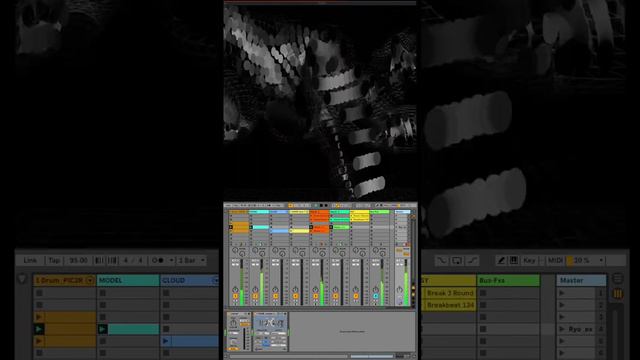Click the Tap tempo button
The width and height of the screenshot is (640, 360).
[x=54, y=260]
